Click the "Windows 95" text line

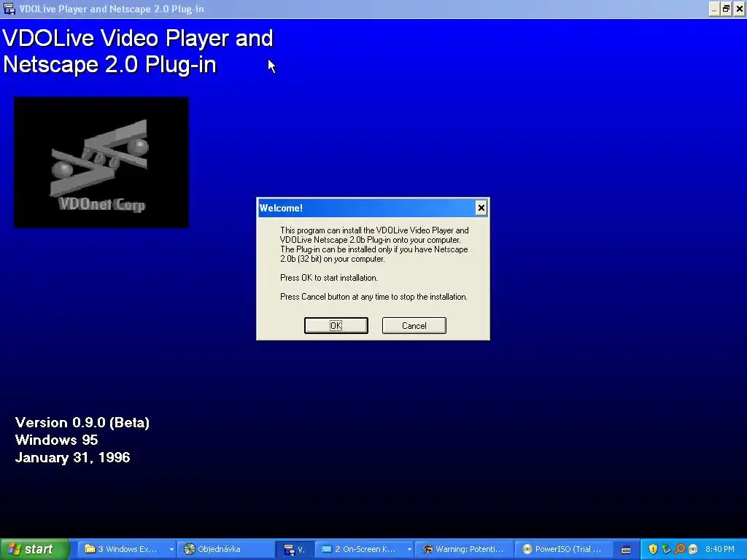(x=57, y=440)
